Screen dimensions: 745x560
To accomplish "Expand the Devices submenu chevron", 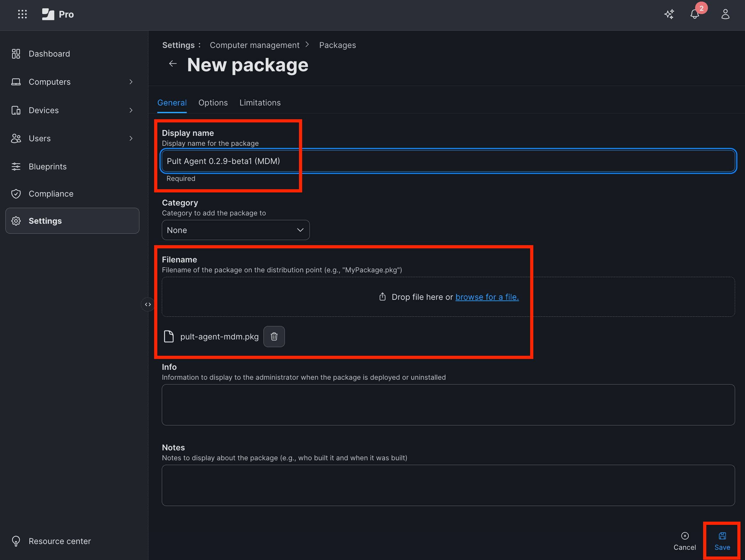I will [x=131, y=110].
